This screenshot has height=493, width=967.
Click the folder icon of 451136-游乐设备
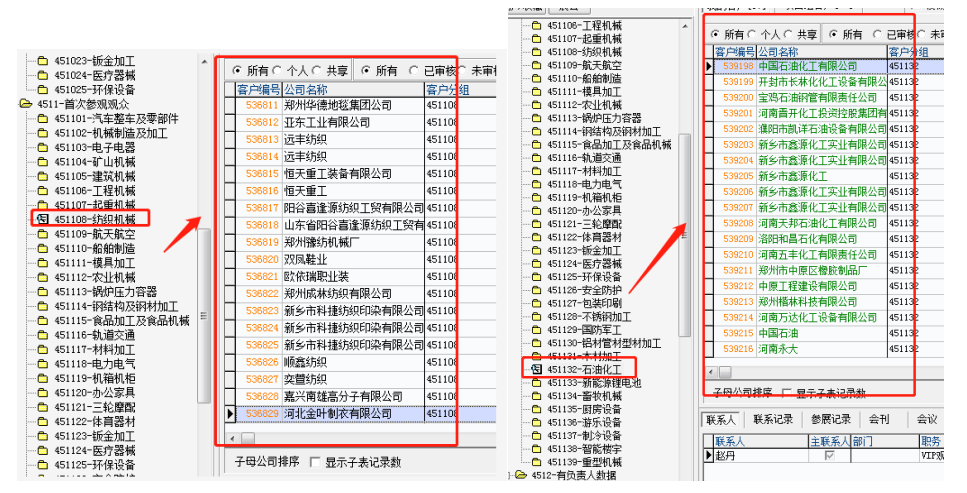[536, 423]
